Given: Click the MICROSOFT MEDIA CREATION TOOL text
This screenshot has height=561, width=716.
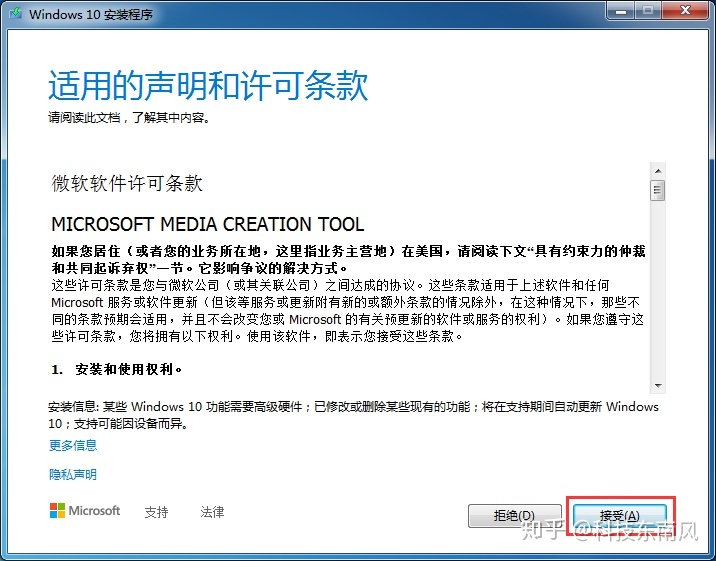Looking at the screenshot, I should click(208, 224).
